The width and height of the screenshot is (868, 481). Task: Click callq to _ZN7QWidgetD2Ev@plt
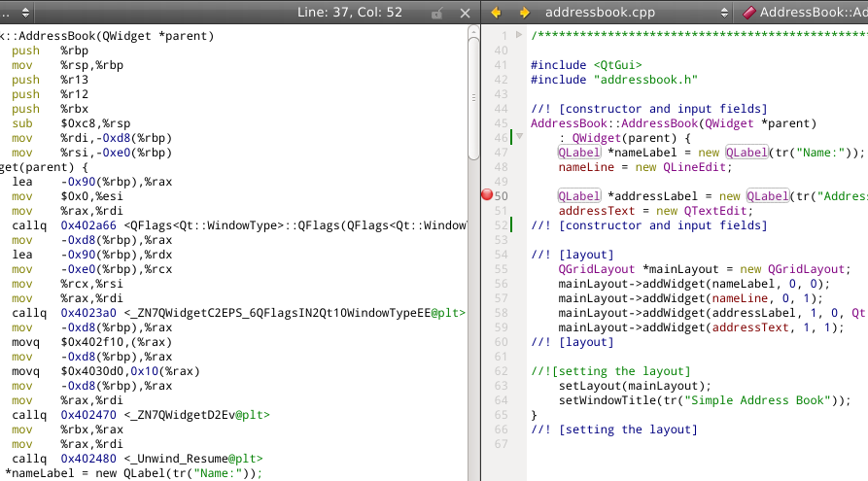tap(141, 415)
